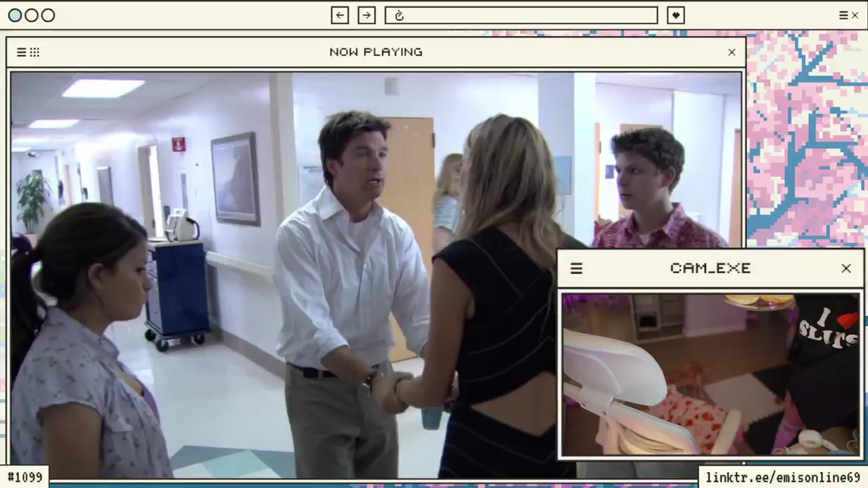
Task: Click the forward arrow in the browser bar
Action: [x=367, y=15]
